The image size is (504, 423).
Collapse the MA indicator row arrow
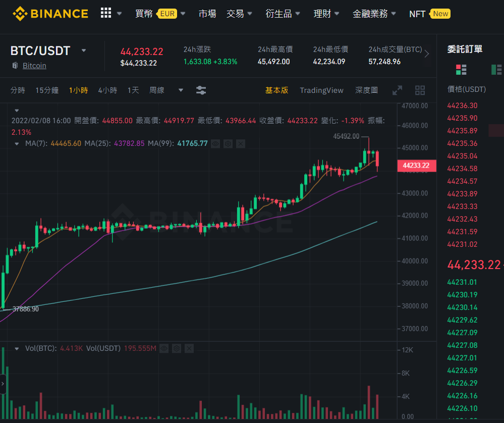click(17, 144)
